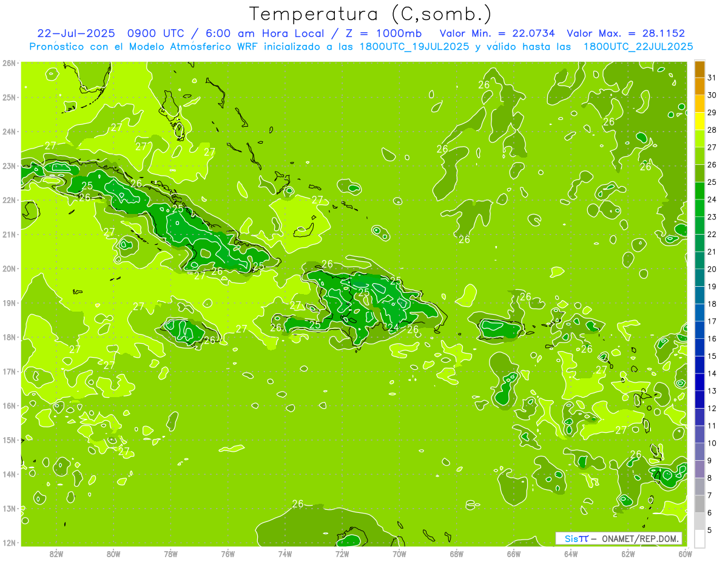Click the '29' label on the color scale
The width and height of the screenshot is (728, 562).
[x=712, y=112]
